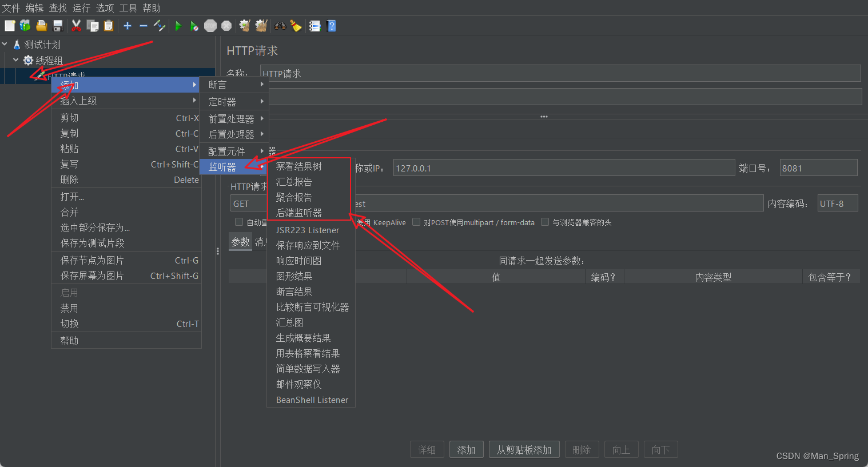This screenshot has height=467, width=868.
Task: Open the 运行 menu
Action: pos(81,8)
